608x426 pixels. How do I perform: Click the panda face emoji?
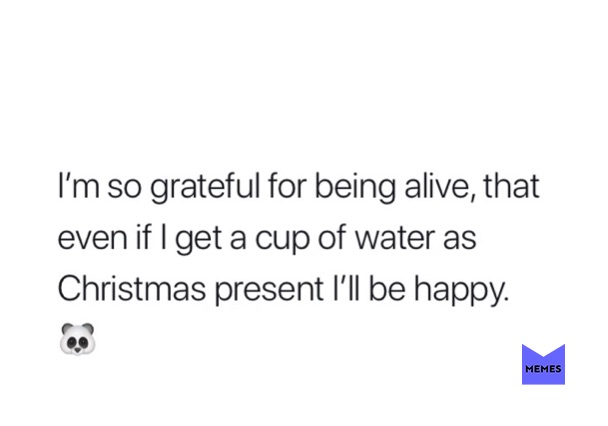point(77,338)
